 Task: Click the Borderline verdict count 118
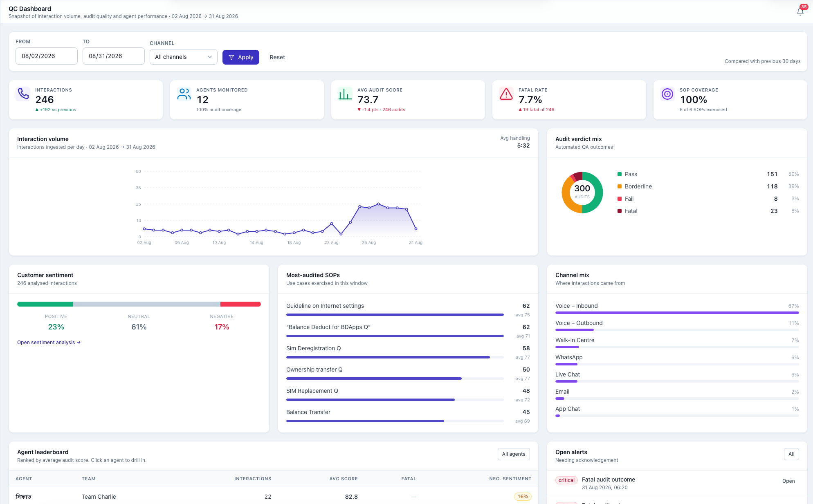coord(772,186)
